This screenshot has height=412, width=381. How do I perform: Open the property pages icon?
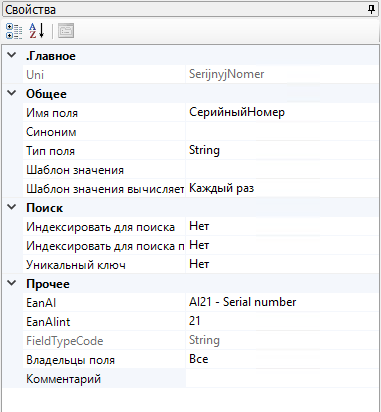click(x=66, y=31)
